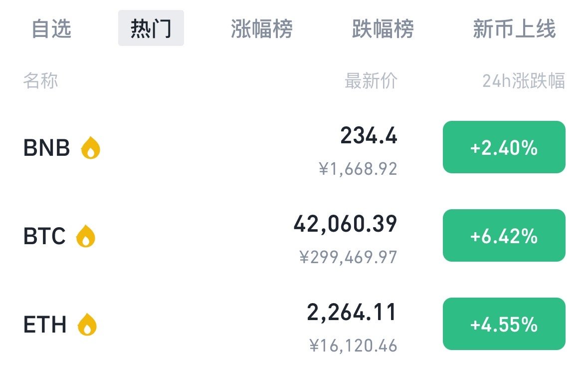Select the BTC coin name
588x382 pixels.
(x=45, y=236)
